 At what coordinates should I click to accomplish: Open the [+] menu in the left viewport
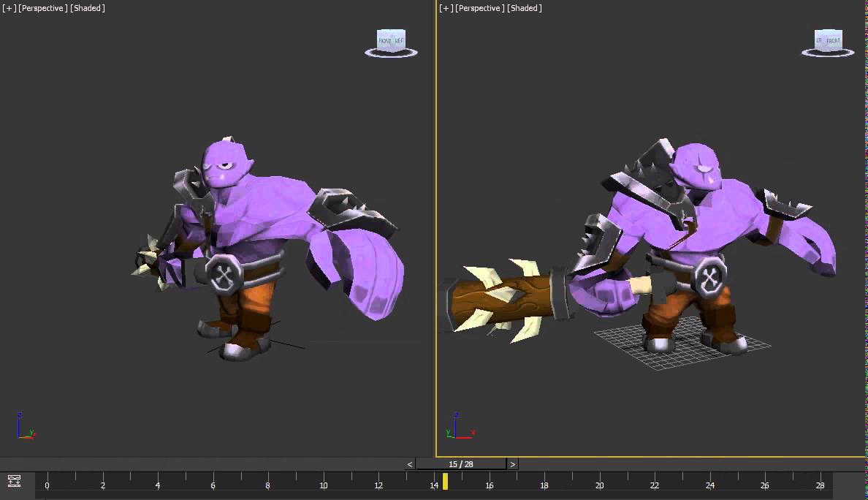(9, 8)
